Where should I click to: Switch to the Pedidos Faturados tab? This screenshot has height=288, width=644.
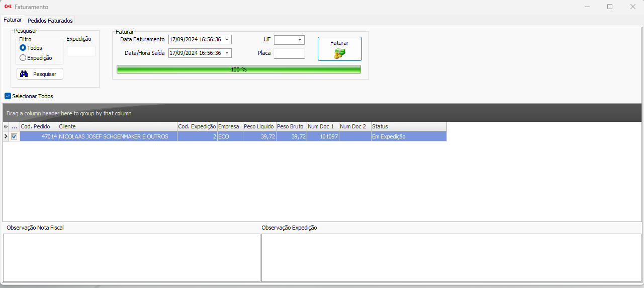point(50,21)
